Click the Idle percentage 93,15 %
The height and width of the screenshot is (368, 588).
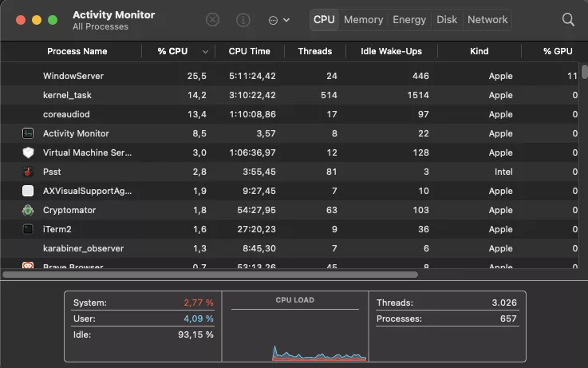(195, 334)
